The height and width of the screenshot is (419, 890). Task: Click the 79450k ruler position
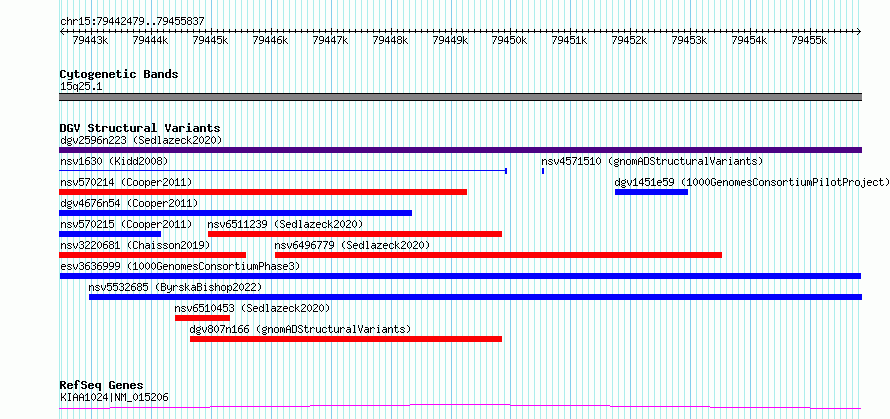tap(510, 40)
